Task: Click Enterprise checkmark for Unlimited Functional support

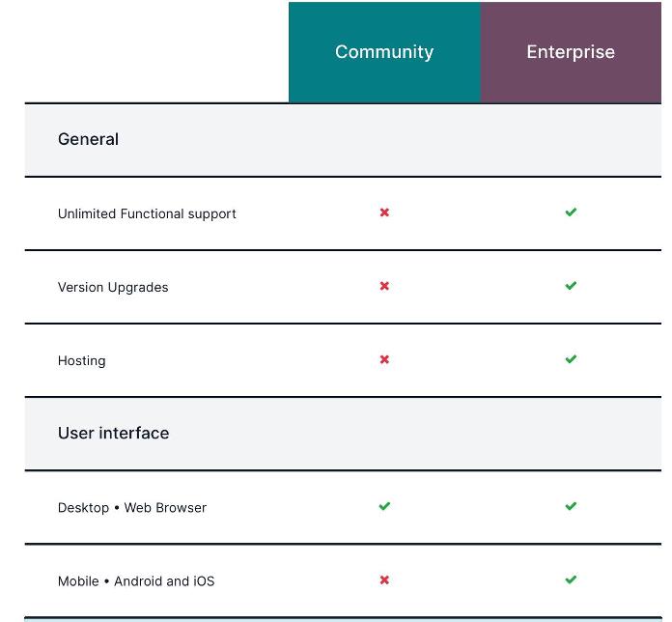Action: [571, 212]
